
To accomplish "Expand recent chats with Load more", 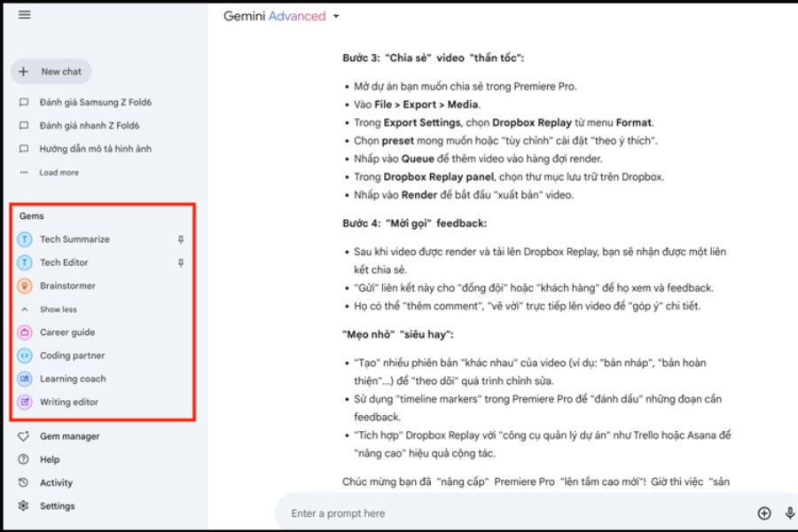I will [x=59, y=173].
